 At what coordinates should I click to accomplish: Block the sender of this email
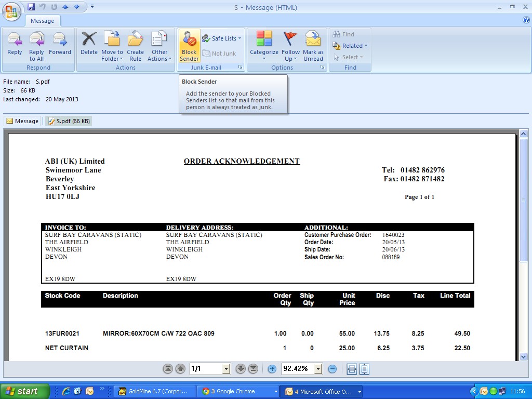coord(189,46)
